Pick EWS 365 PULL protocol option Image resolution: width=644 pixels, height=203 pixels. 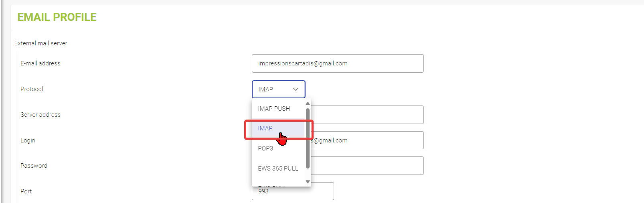pos(278,168)
